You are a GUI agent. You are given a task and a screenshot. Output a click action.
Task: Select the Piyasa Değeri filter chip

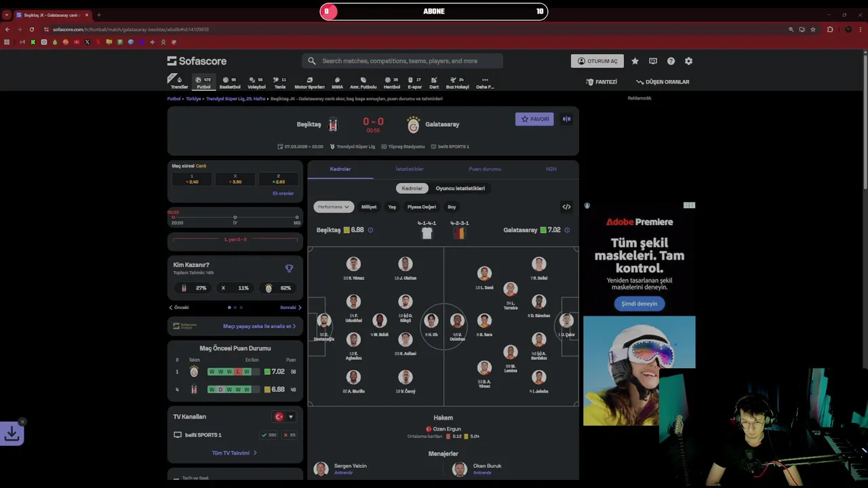(x=421, y=207)
